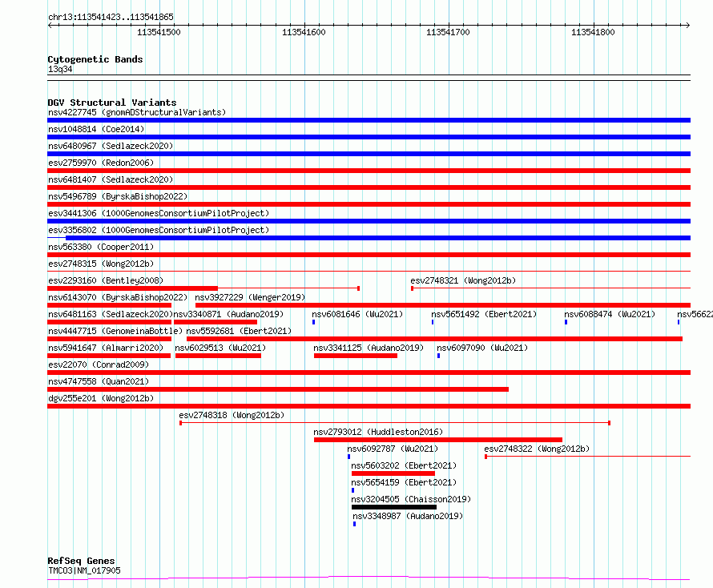
Task: Select esv2748322 (Wong2012b) label
Action: [x=537, y=449]
